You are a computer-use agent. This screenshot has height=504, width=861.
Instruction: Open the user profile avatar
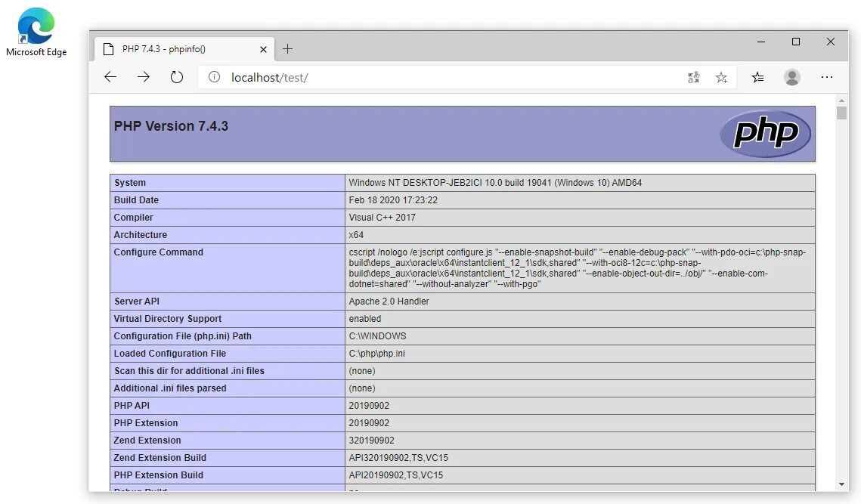click(x=791, y=77)
